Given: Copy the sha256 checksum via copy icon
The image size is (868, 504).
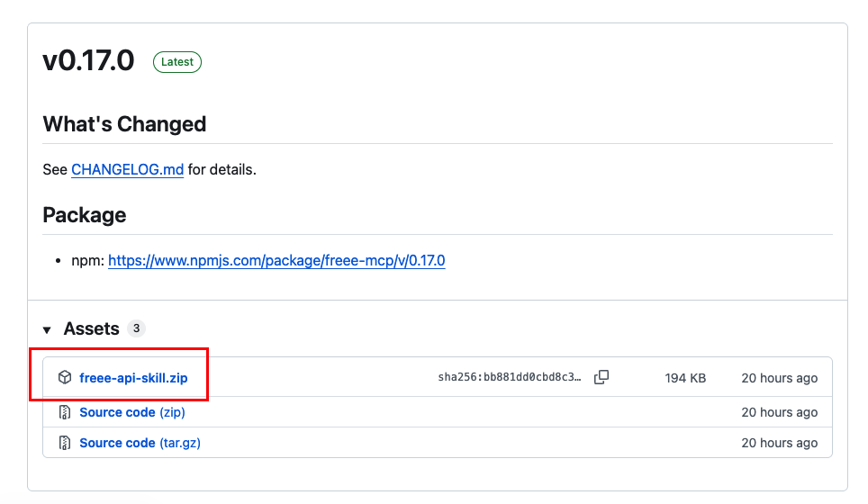Looking at the screenshot, I should pyautogui.click(x=601, y=378).
